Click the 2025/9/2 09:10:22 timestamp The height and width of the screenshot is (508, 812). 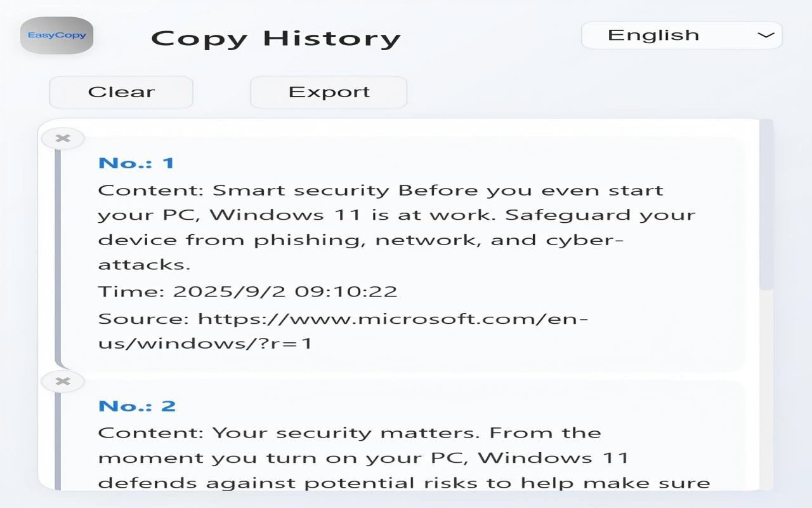[x=285, y=291]
